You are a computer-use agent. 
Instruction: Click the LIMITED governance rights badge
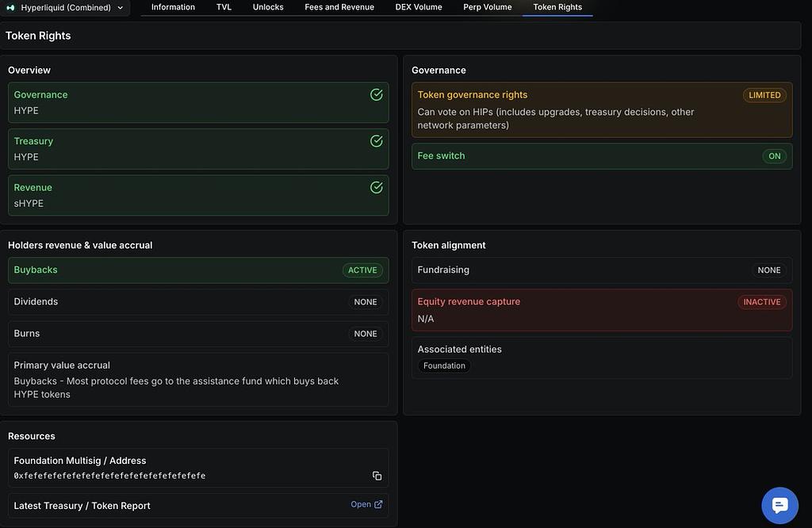click(x=764, y=95)
